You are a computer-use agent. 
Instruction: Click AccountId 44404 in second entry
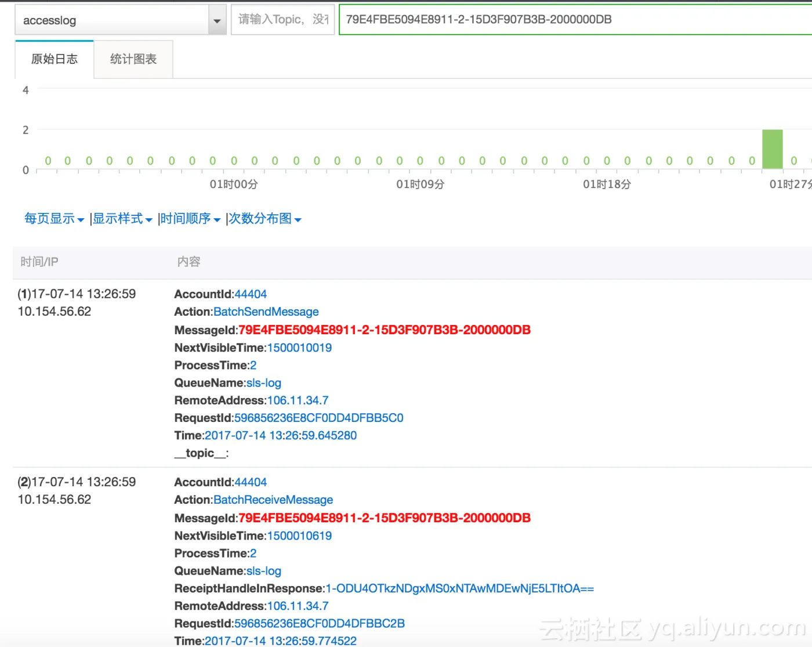coord(251,482)
